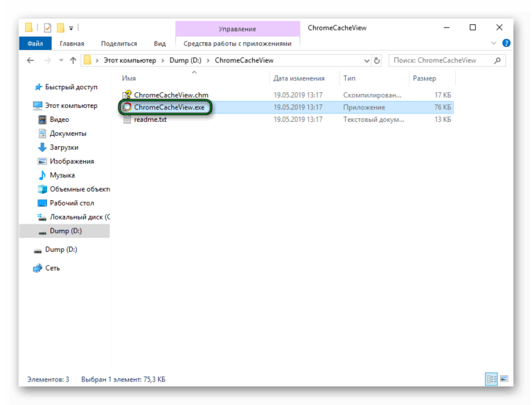Select the readme.txt file

150,119
